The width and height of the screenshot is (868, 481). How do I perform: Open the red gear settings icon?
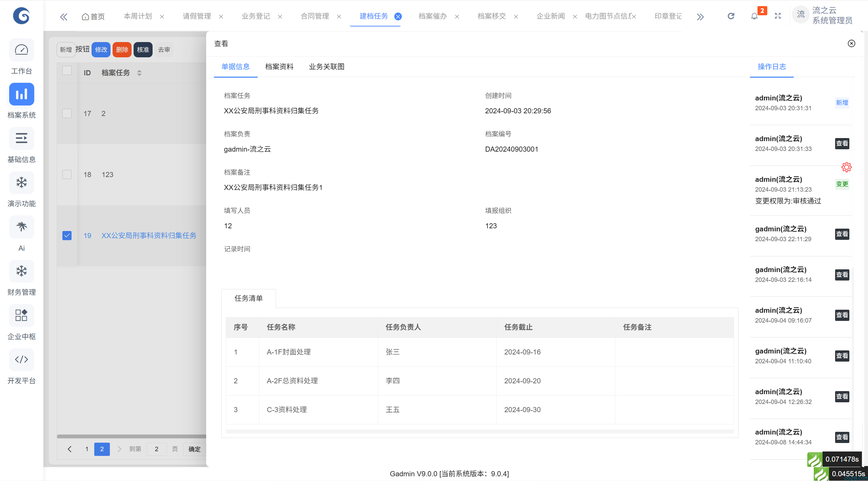point(846,167)
